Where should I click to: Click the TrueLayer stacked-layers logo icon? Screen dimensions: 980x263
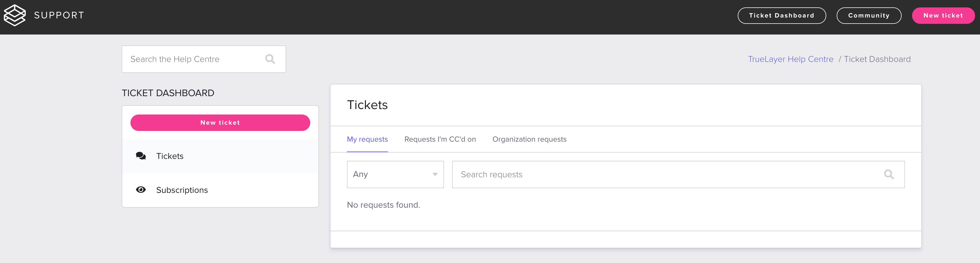(x=15, y=15)
